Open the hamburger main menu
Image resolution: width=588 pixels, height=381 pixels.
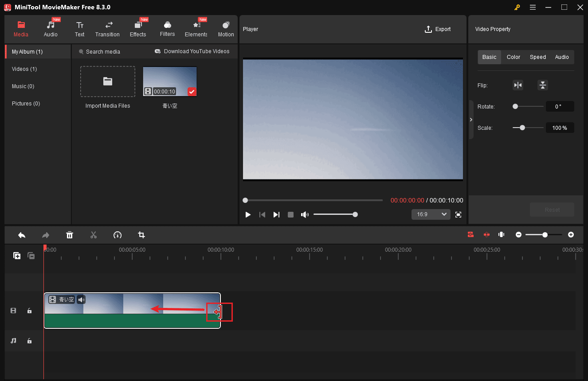coord(533,7)
